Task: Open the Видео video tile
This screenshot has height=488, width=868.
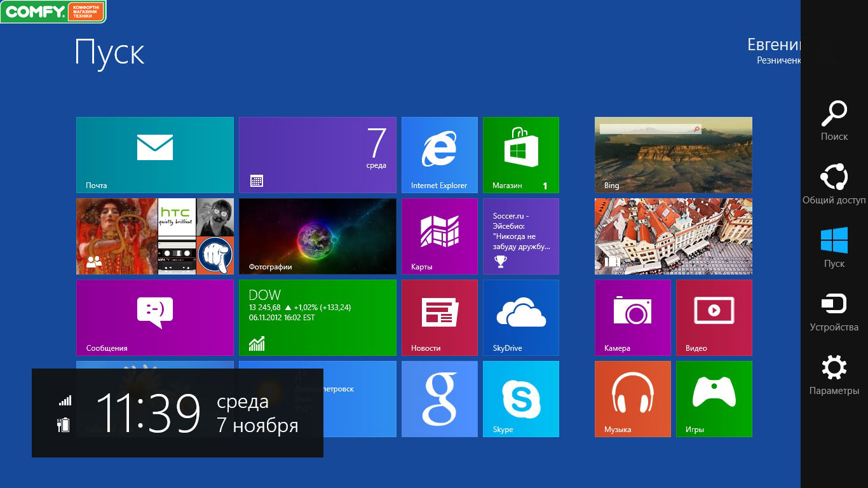Action: coord(714,318)
